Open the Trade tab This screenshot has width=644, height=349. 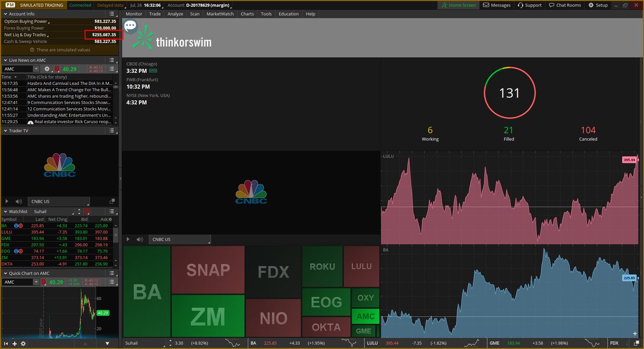(x=155, y=14)
